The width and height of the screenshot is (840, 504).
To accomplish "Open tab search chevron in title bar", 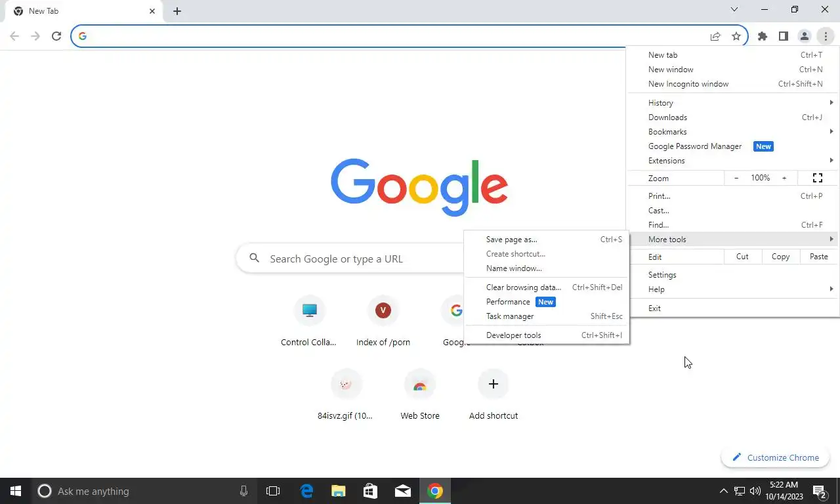I will point(734,10).
